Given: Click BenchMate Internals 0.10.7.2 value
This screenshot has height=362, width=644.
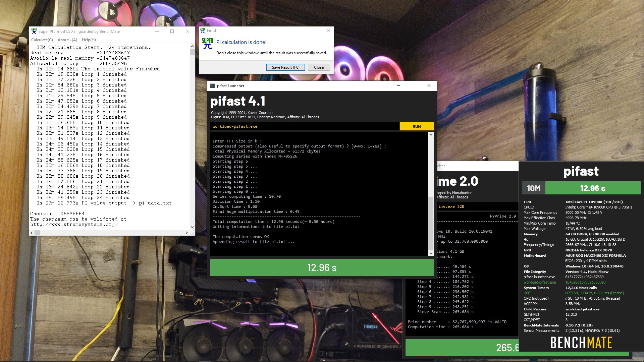Looking at the screenshot, I should click(x=579, y=325).
